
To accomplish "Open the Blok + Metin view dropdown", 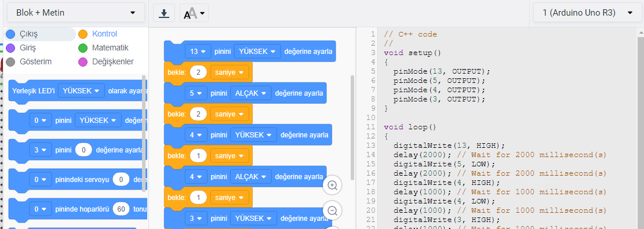I will pyautogui.click(x=76, y=13).
